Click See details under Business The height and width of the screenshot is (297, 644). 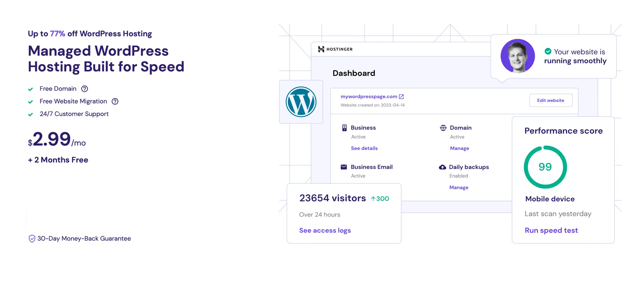(364, 148)
